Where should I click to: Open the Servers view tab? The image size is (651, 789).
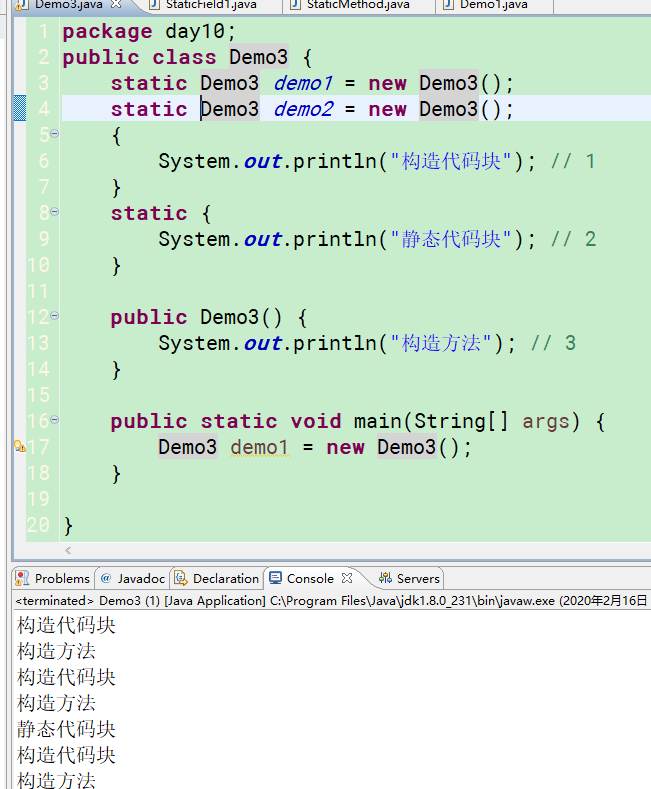click(x=410, y=579)
